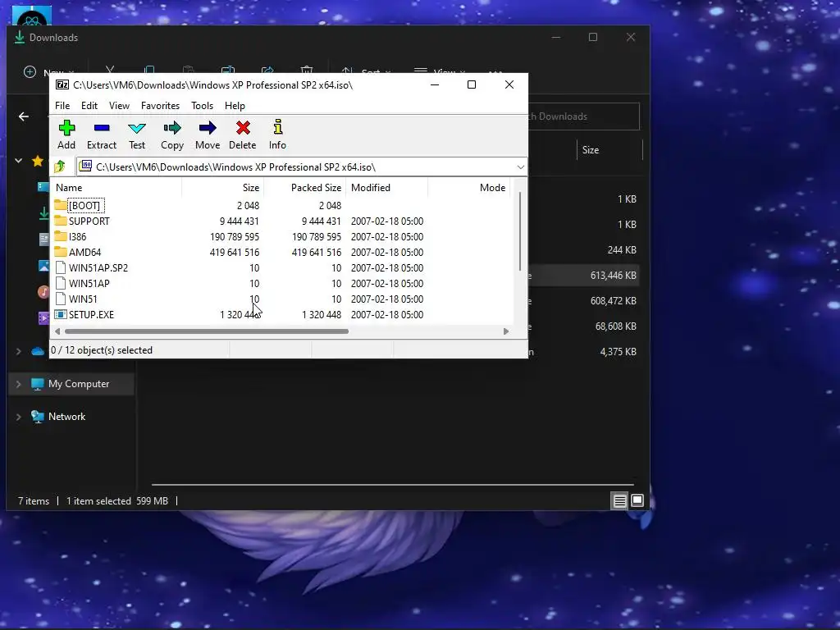
Task: Click the Move toolbar button
Action: tap(208, 135)
